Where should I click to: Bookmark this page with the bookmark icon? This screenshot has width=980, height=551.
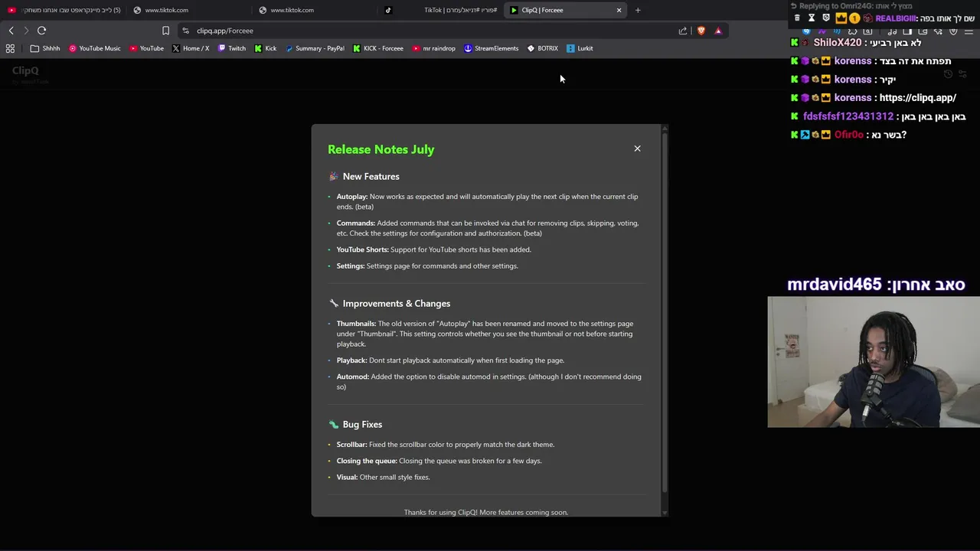[x=165, y=31]
